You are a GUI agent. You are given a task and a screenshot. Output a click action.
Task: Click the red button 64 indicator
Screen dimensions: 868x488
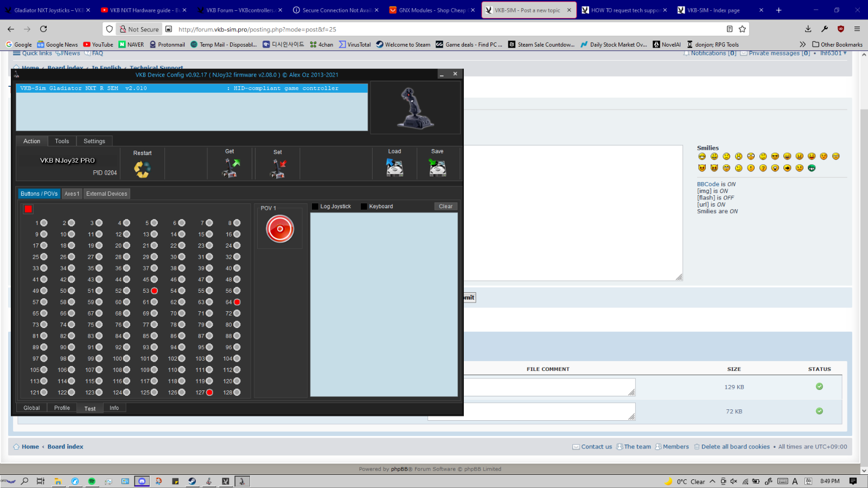[237, 302]
